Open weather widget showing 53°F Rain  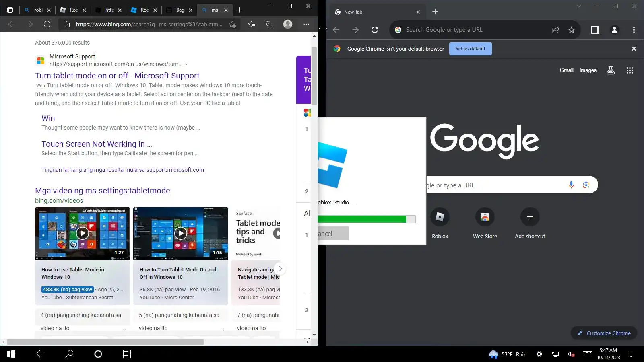pos(508,354)
